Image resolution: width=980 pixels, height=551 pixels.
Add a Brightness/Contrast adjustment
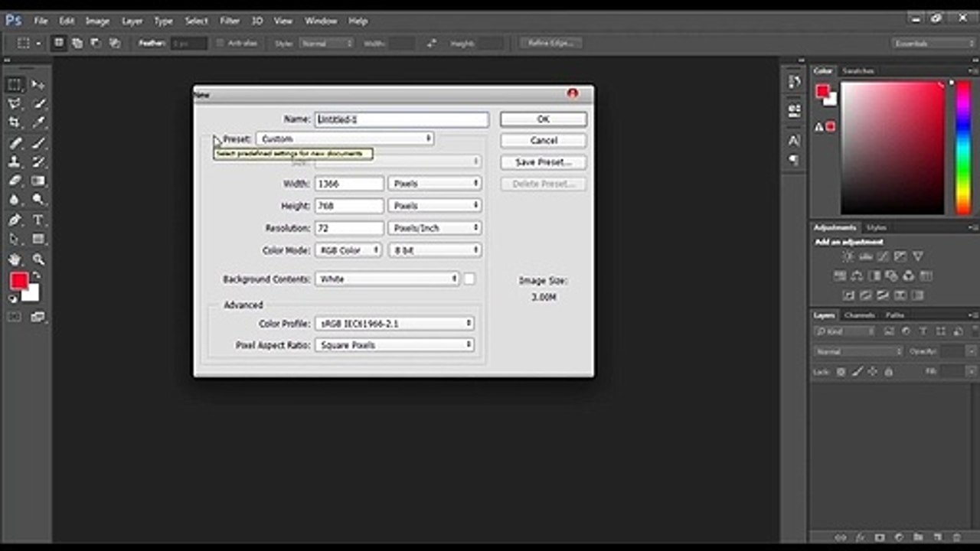(848, 256)
